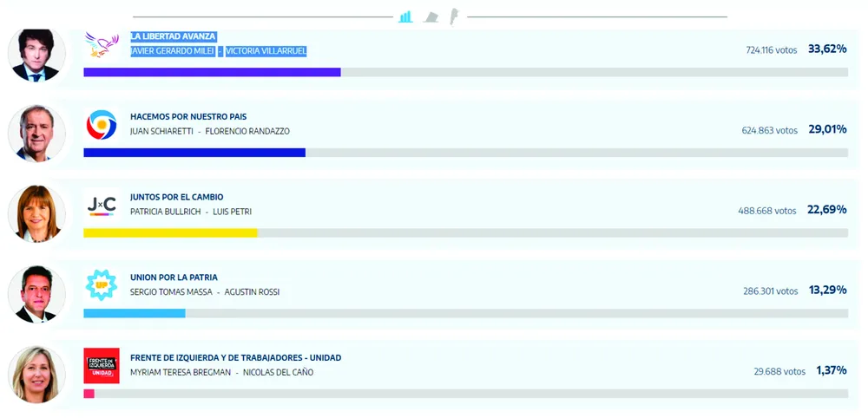Viewport: 868px width, 418px height.
Task: Switch to the Argentina map view icon
Action: (x=455, y=16)
